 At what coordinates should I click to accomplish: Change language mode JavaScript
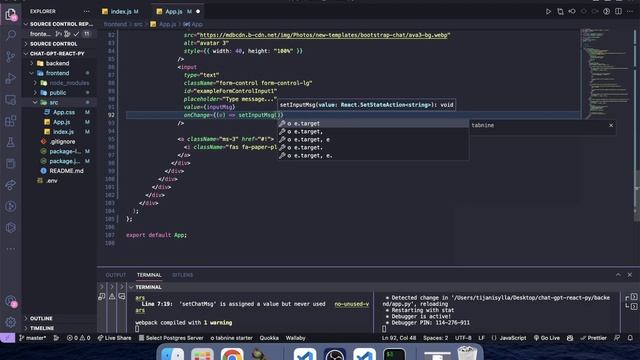(x=509, y=338)
